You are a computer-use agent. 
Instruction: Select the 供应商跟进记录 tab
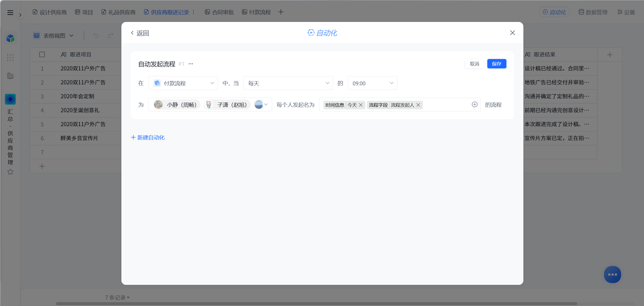(x=166, y=12)
